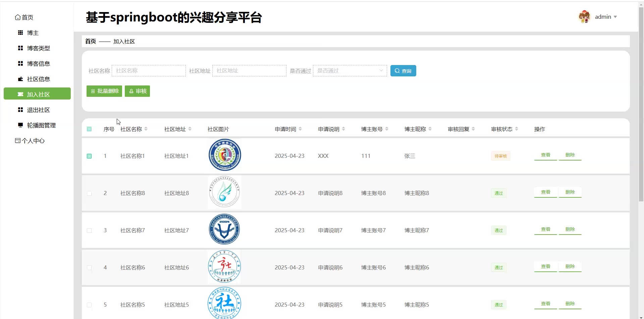This screenshot has height=319, width=644.
Task: Click sort arrows next to 社区名称 header
Action: [x=146, y=129]
